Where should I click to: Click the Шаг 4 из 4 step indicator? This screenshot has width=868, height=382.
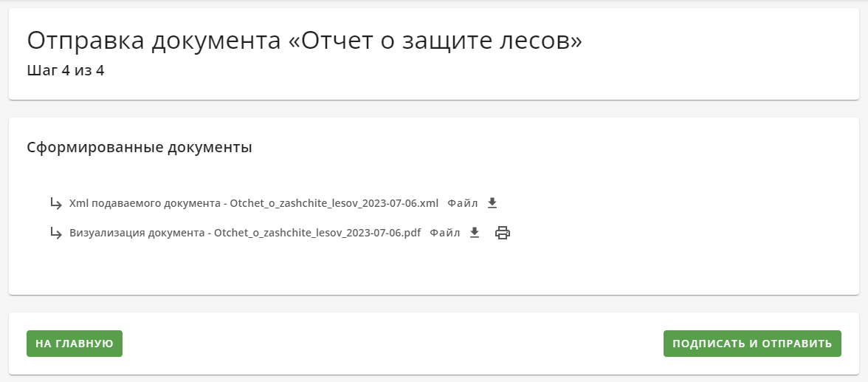65,70
